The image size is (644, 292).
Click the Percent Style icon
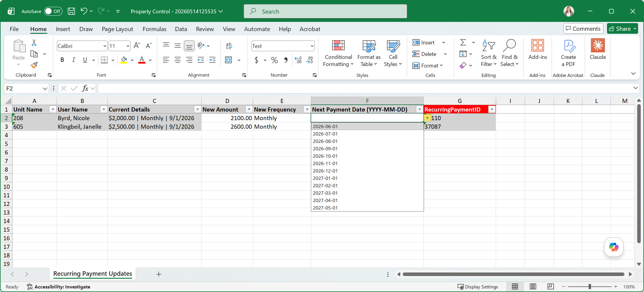(274, 60)
